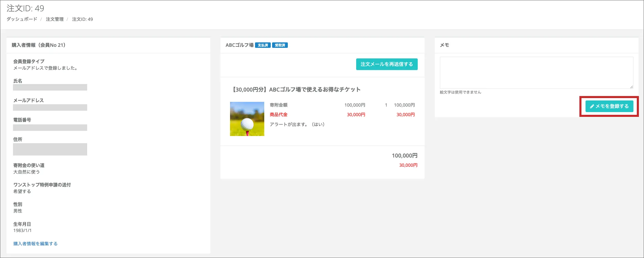Click the 希望する value
Screen dimensions: 644x258
(x=22, y=191)
